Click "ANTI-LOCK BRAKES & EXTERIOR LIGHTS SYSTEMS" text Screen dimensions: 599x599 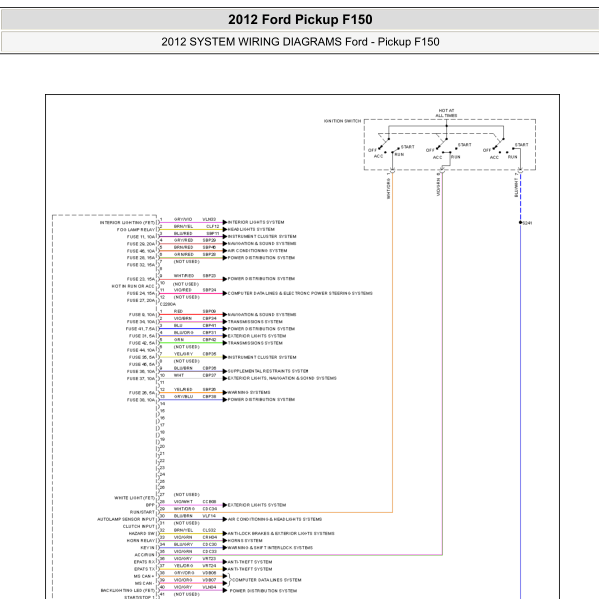click(x=281, y=534)
